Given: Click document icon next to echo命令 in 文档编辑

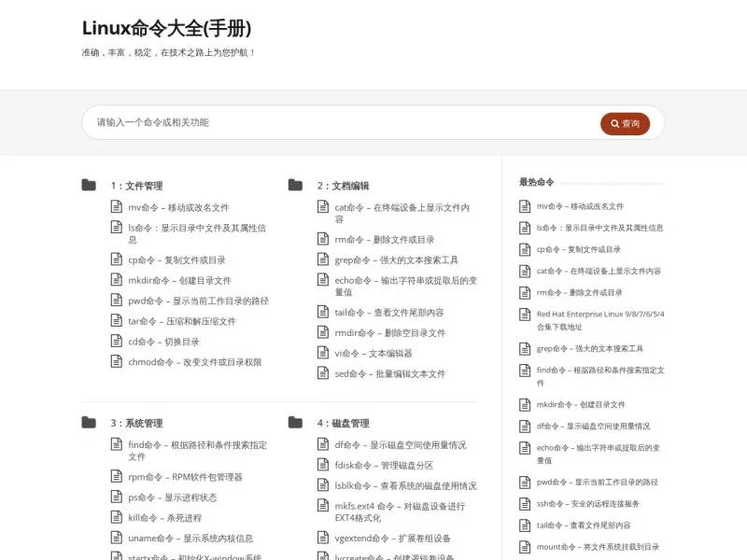Looking at the screenshot, I should tap(323, 279).
